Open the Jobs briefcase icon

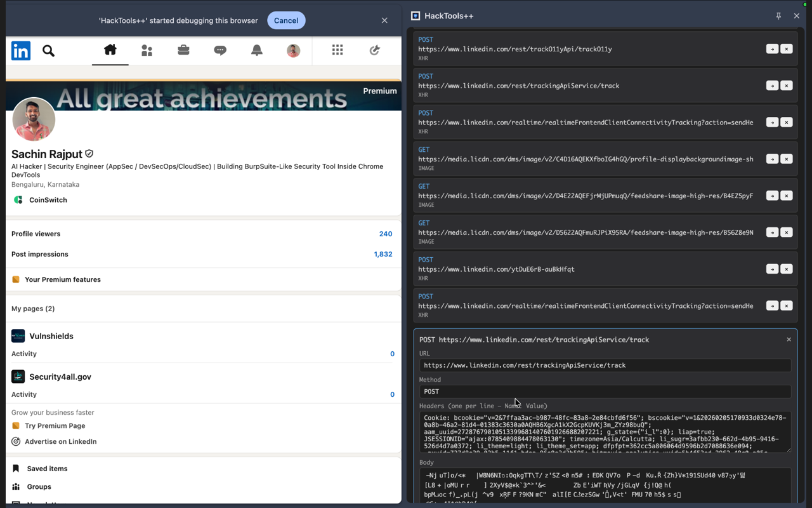(183, 50)
